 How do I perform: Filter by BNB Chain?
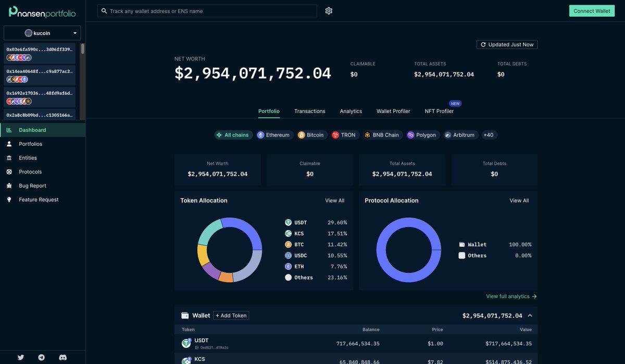pyautogui.click(x=383, y=135)
